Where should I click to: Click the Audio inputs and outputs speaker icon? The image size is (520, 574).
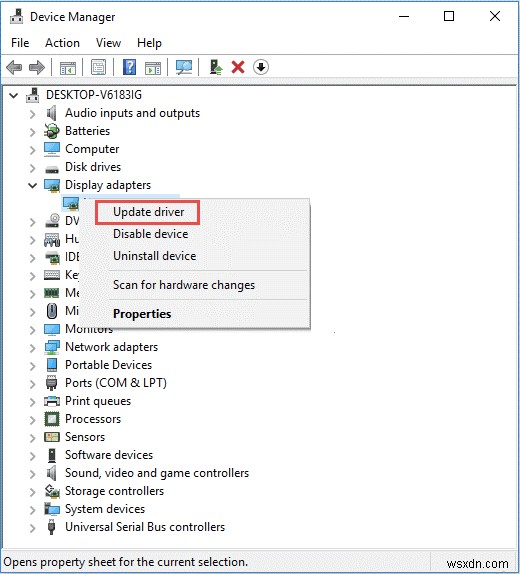52,113
